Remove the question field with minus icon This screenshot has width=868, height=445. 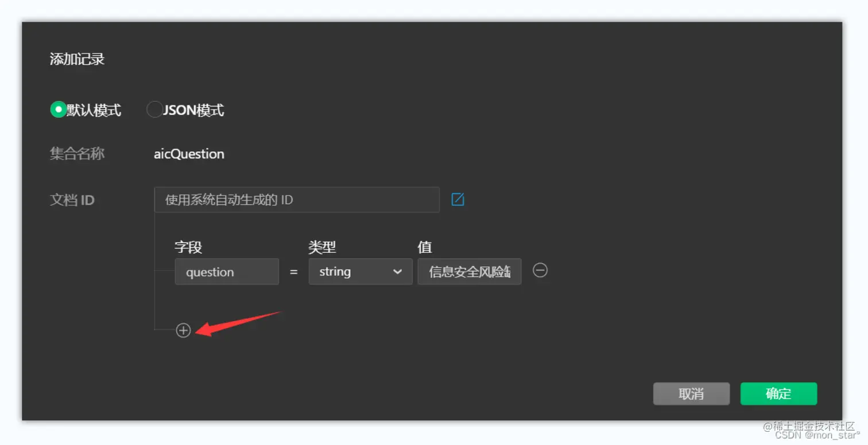[x=540, y=270]
